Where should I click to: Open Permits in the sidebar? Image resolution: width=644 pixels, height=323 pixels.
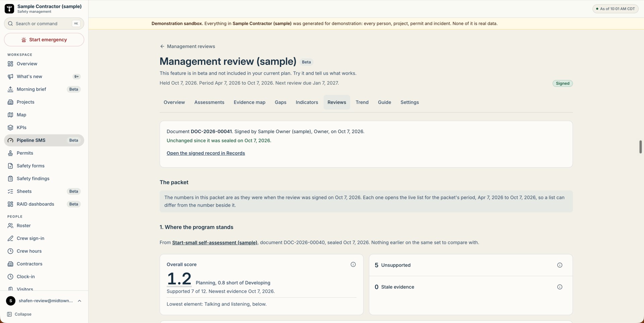(x=44, y=153)
